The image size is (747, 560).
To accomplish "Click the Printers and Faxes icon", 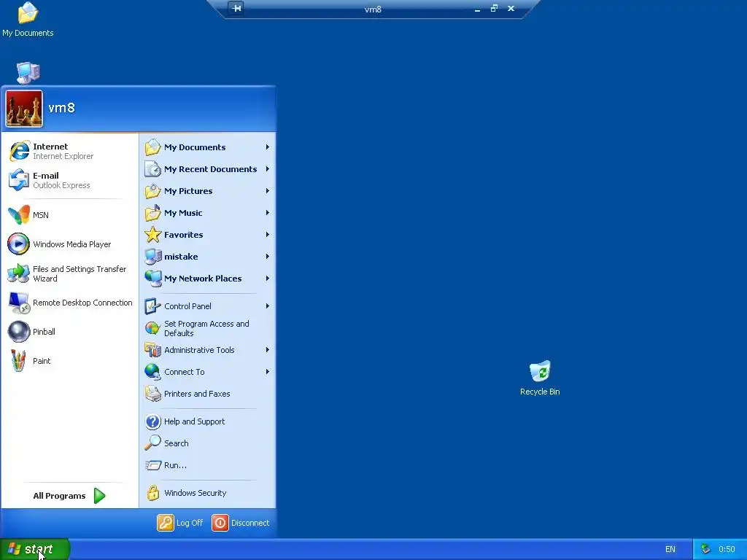I will (153, 394).
